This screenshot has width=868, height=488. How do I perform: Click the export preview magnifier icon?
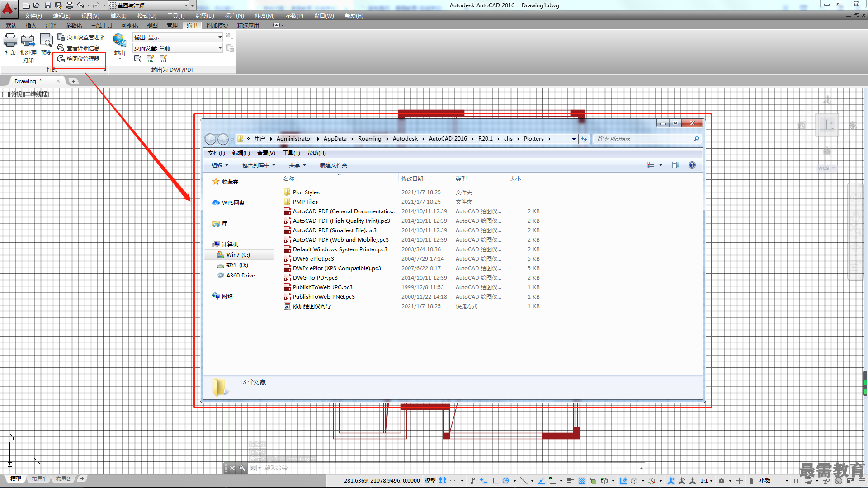pyautogui.click(x=138, y=59)
